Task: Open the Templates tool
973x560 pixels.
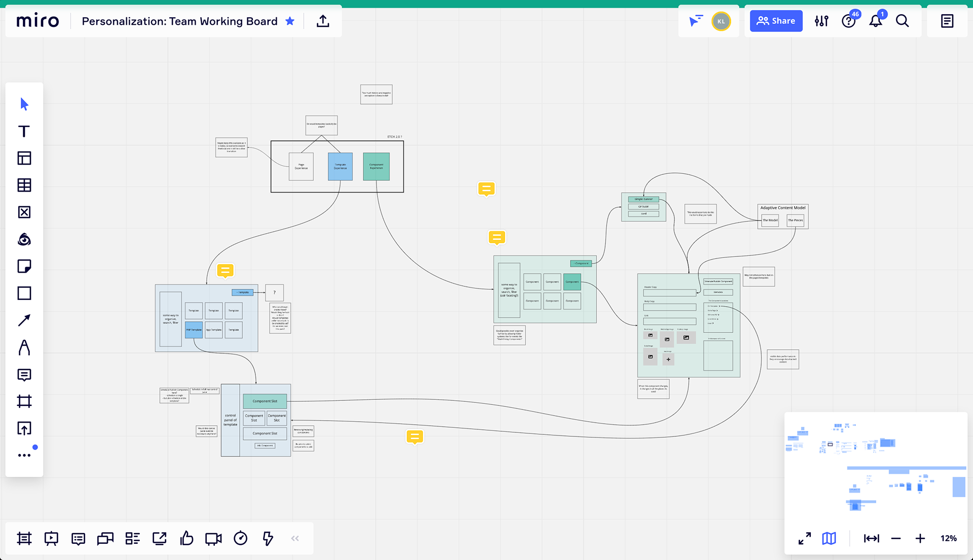Action: pos(24,158)
